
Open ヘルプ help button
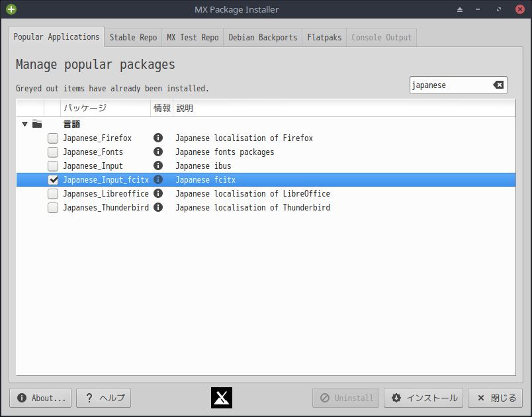(x=104, y=398)
